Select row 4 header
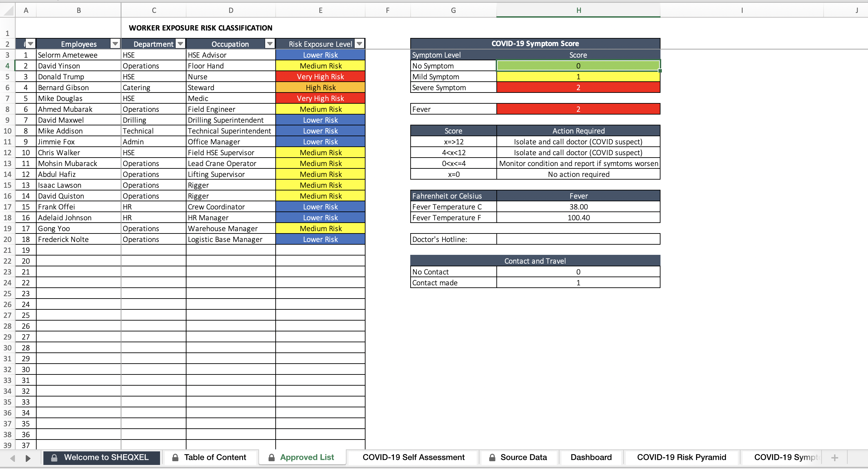The width and height of the screenshot is (868, 469). click(7, 66)
